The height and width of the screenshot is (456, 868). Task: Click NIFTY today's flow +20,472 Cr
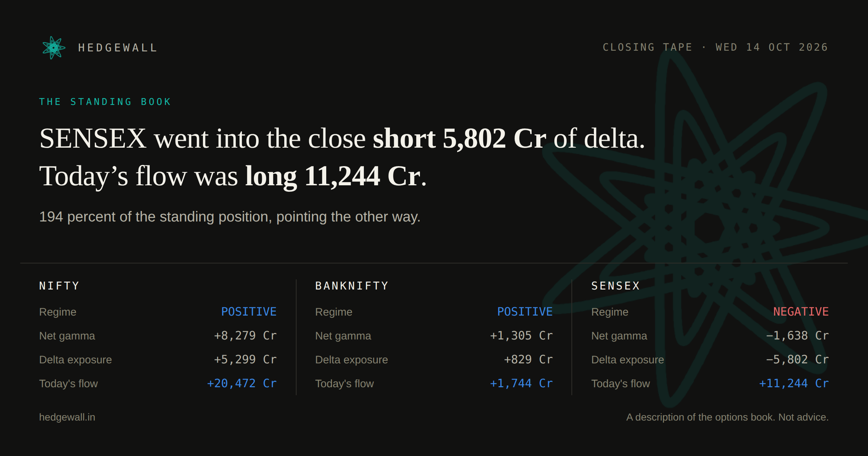242,383
